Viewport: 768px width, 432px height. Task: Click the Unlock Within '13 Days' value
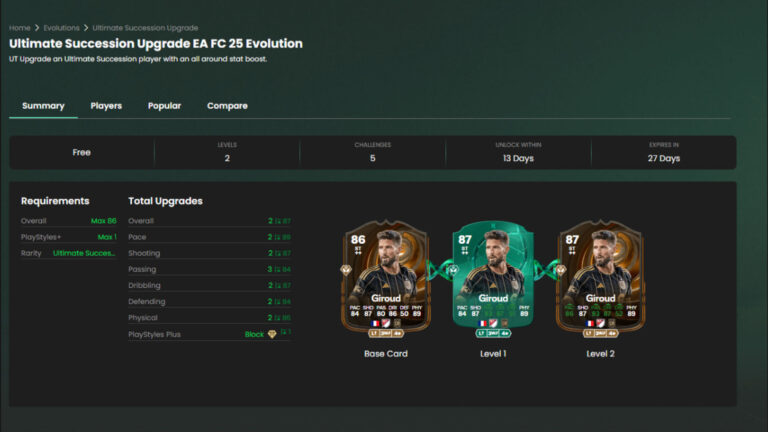[518, 158]
